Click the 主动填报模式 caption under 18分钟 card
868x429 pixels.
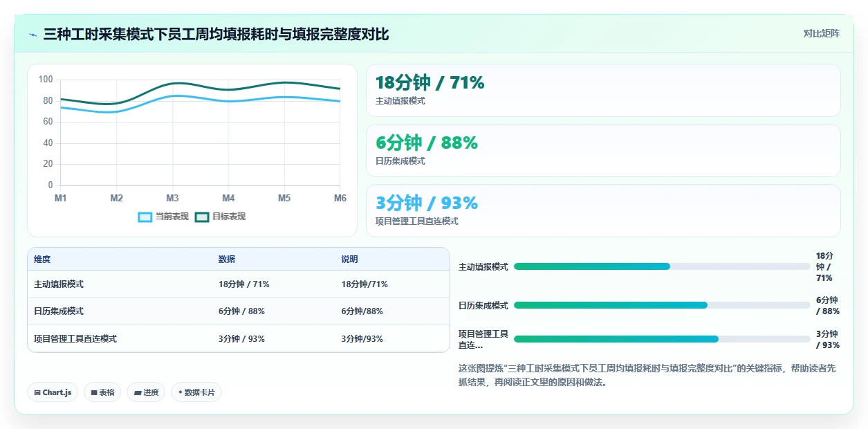(x=400, y=101)
